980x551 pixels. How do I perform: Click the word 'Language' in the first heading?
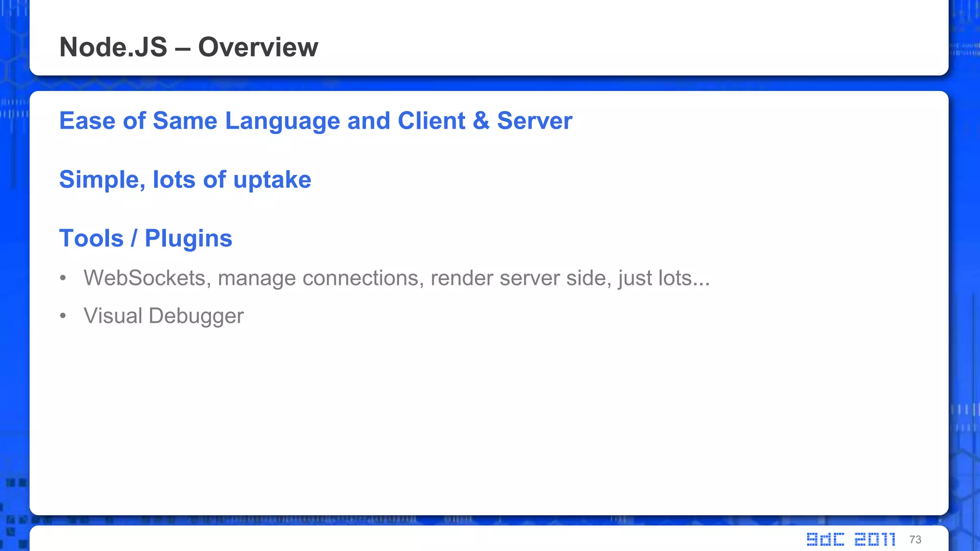pos(282,121)
